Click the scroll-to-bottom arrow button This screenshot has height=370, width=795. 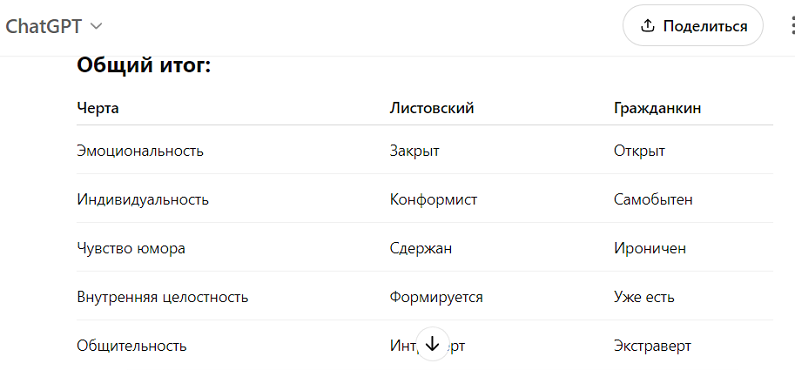[432, 344]
